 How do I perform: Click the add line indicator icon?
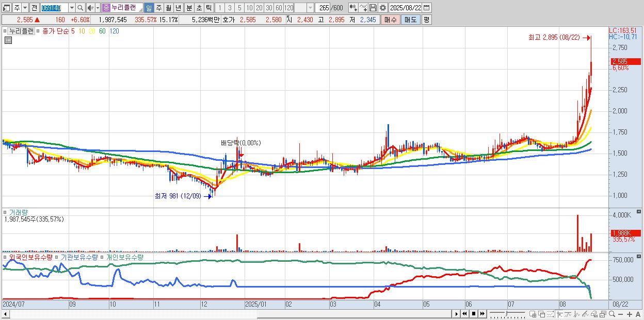click(363, 8)
